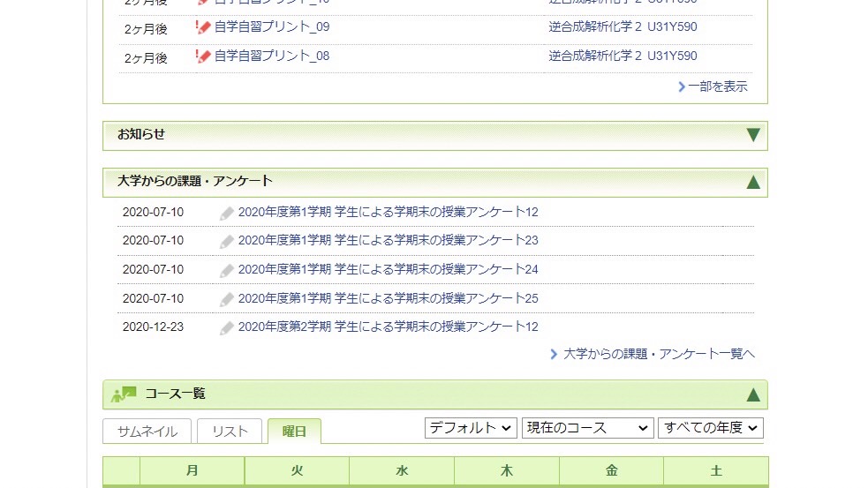Click the gray pencil icon beside 授業アンケート24

tap(227, 270)
